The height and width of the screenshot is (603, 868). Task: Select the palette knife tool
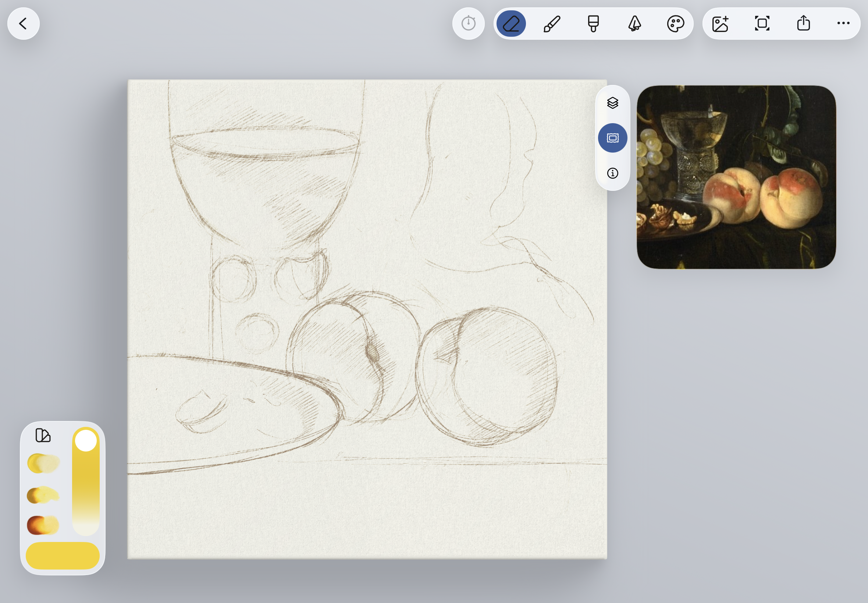click(x=634, y=24)
